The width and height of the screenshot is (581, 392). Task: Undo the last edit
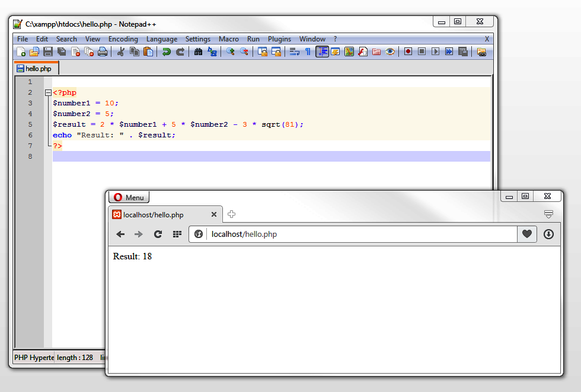coord(164,52)
